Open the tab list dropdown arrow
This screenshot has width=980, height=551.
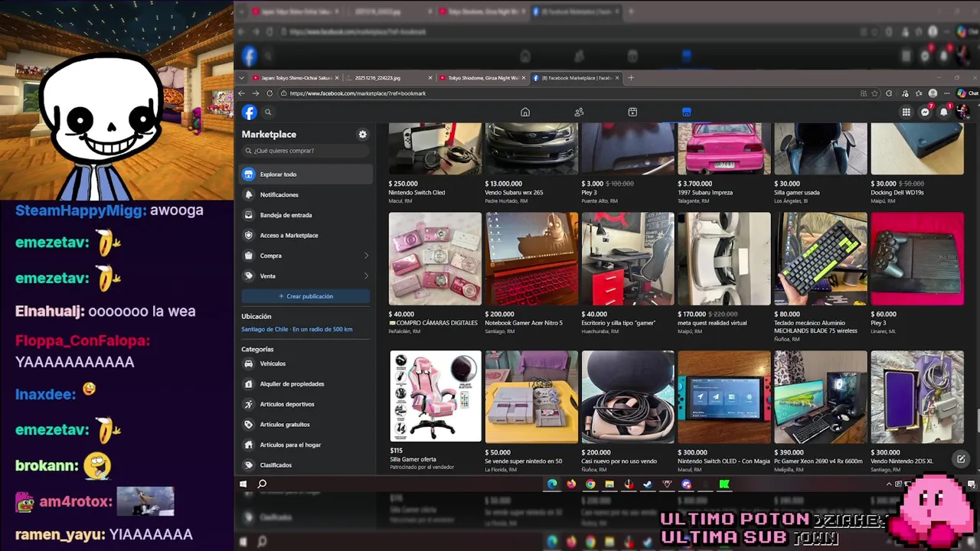243,78
